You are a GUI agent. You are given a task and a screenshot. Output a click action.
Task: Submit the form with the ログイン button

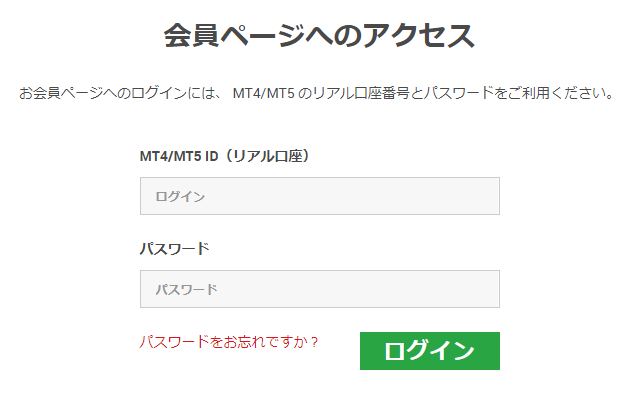pyautogui.click(x=430, y=351)
